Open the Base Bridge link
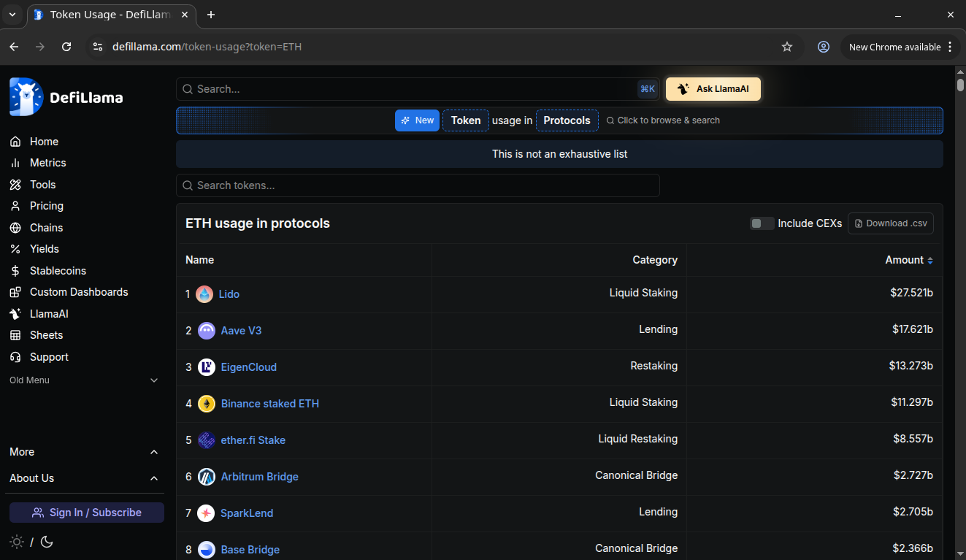966x560 pixels. click(250, 550)
